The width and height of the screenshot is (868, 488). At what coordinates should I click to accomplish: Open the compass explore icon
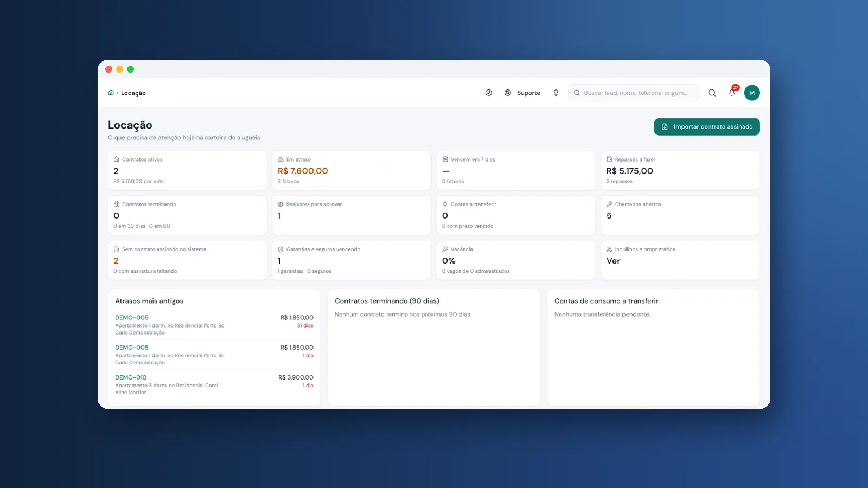(x=489, y=93)
